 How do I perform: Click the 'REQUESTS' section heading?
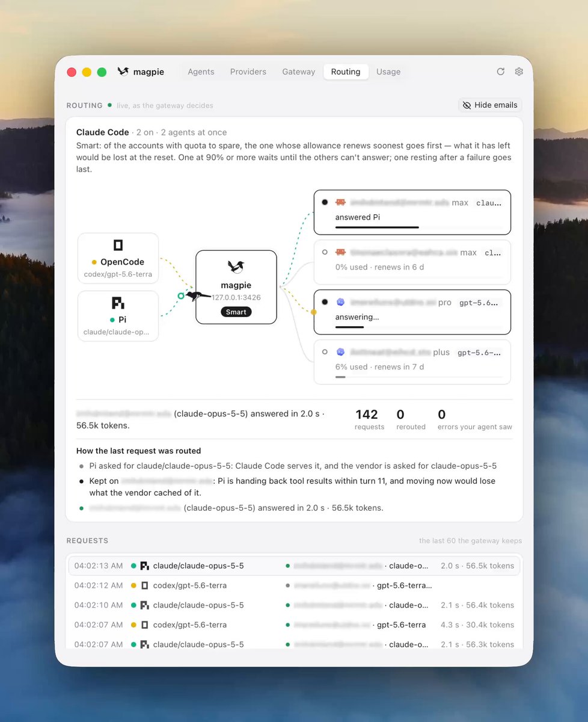point(87,541)
